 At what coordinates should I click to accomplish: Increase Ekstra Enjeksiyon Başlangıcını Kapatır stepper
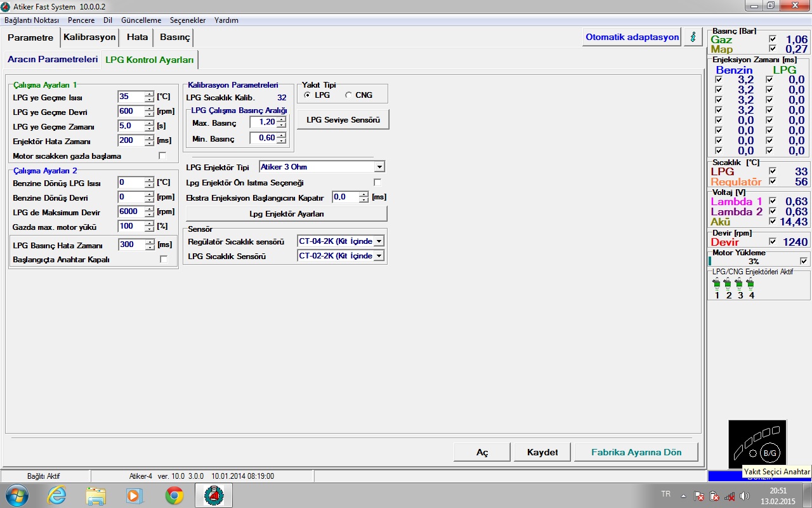(363, 194)
